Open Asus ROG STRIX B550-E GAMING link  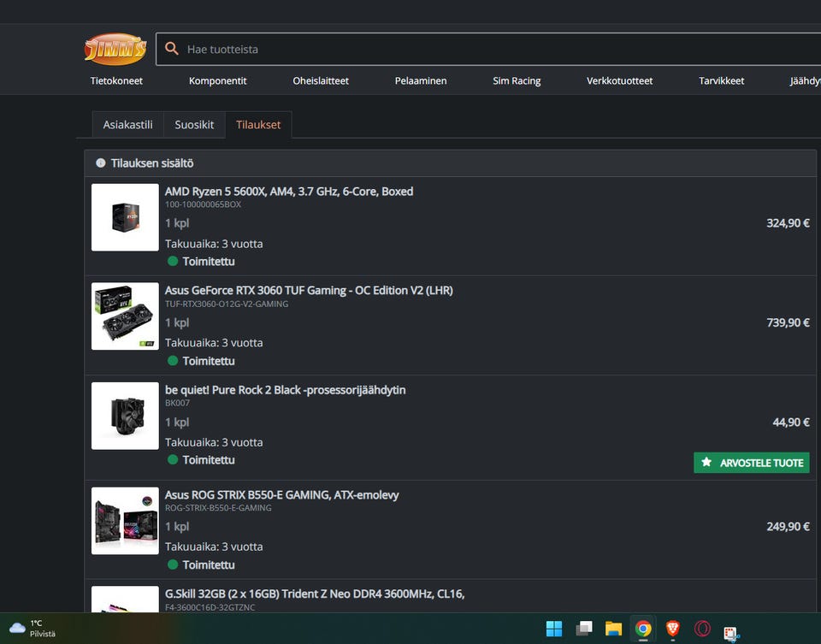point(281,495)
